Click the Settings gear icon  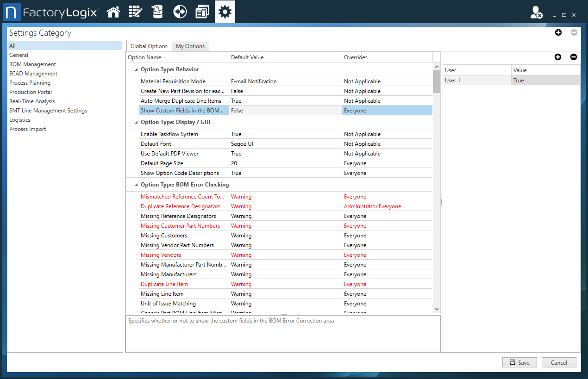(x=225, y=12)
